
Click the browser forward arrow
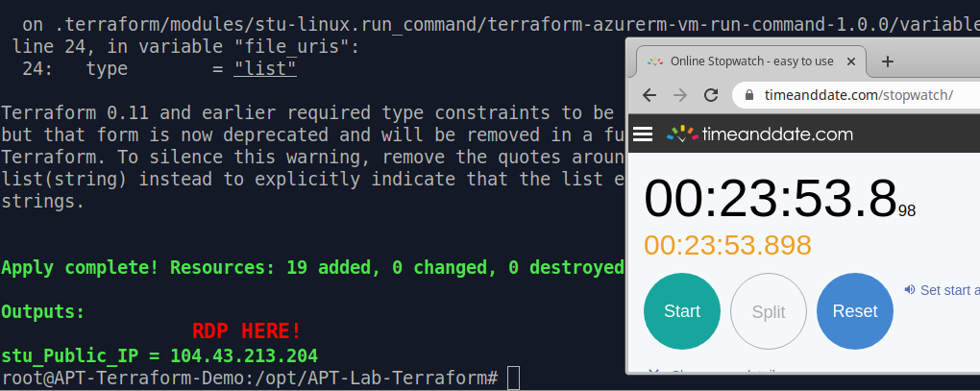[680, 95]
